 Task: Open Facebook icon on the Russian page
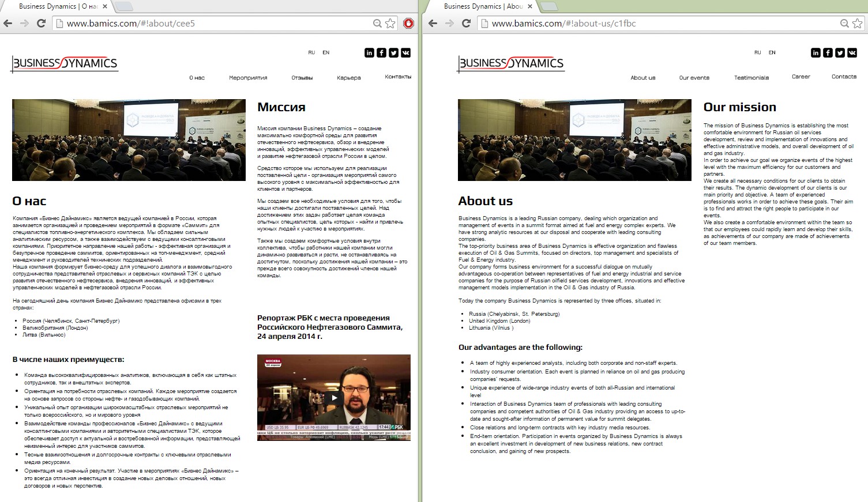381,52
